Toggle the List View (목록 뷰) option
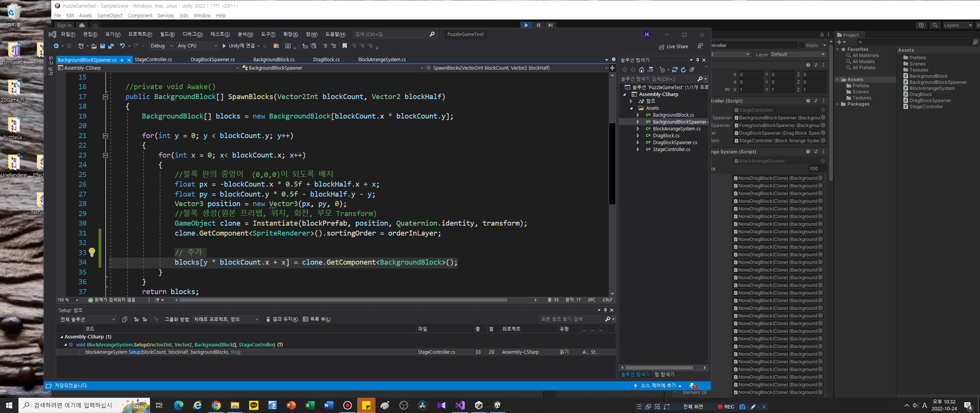Screen dimensions: 980x413 [x=317, y=319]
